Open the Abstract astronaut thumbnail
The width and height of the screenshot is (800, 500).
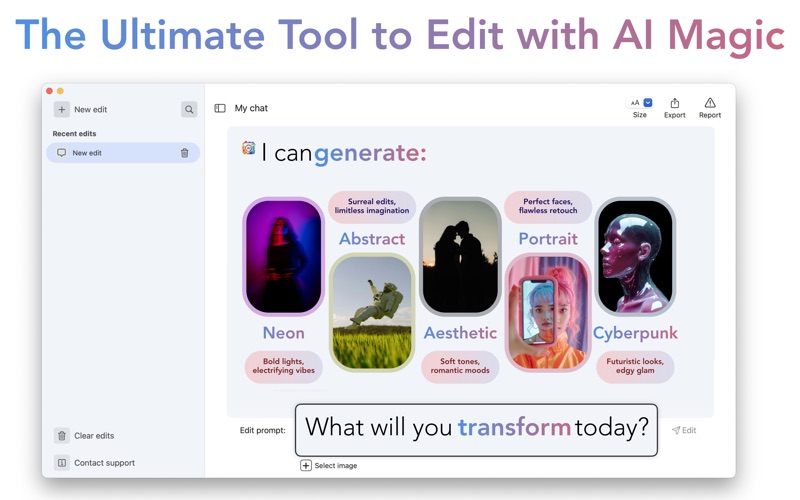[x=372, y=312]
